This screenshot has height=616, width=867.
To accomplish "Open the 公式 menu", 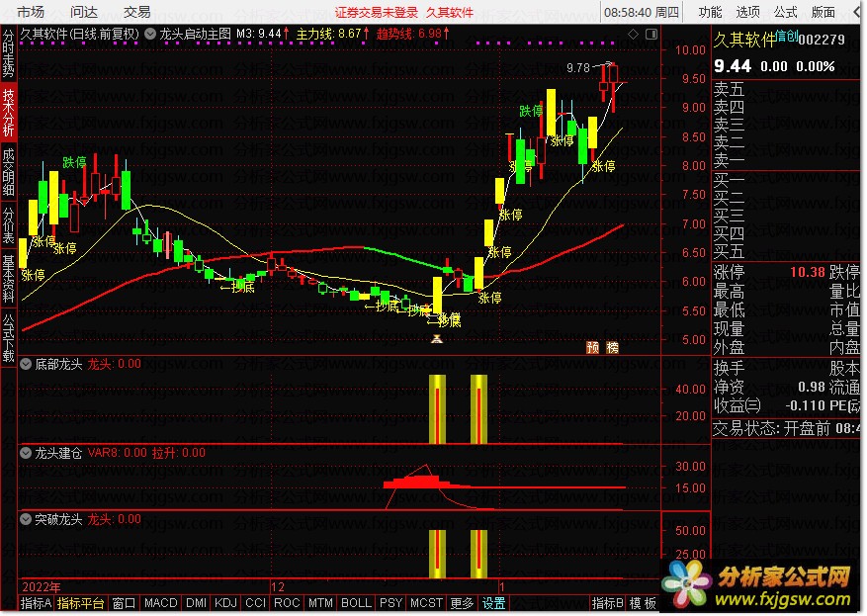I will pyautogui.click(x=785, y=12).
